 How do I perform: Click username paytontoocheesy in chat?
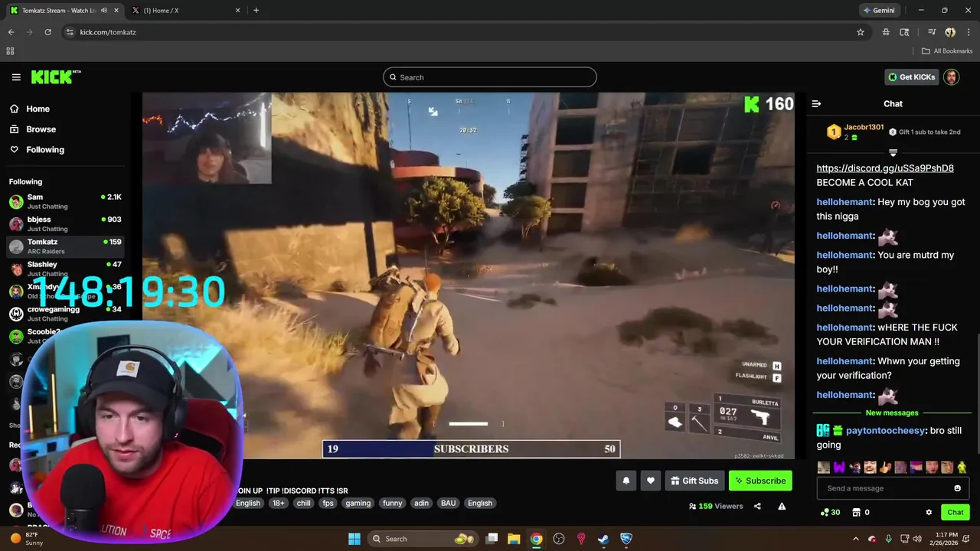pyautogui.click(x=885, y=431)
